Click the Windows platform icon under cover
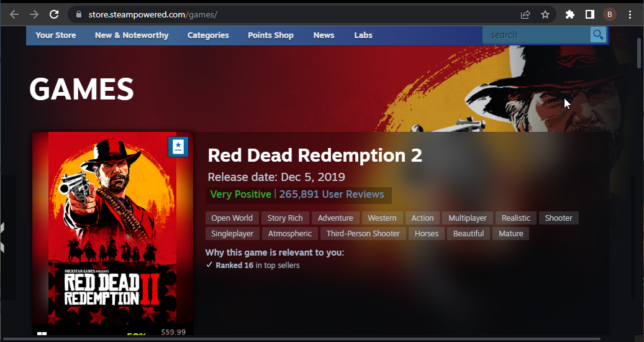 click(42, 333)
